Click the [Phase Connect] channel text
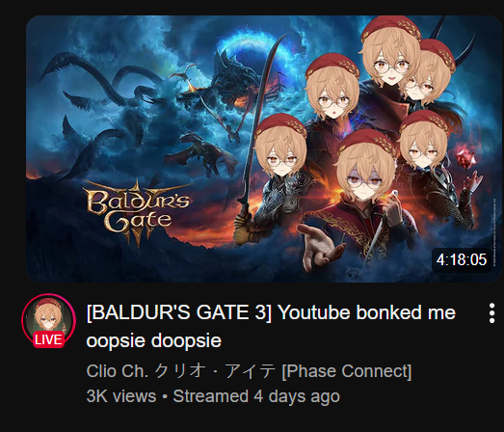 [347, 371]
